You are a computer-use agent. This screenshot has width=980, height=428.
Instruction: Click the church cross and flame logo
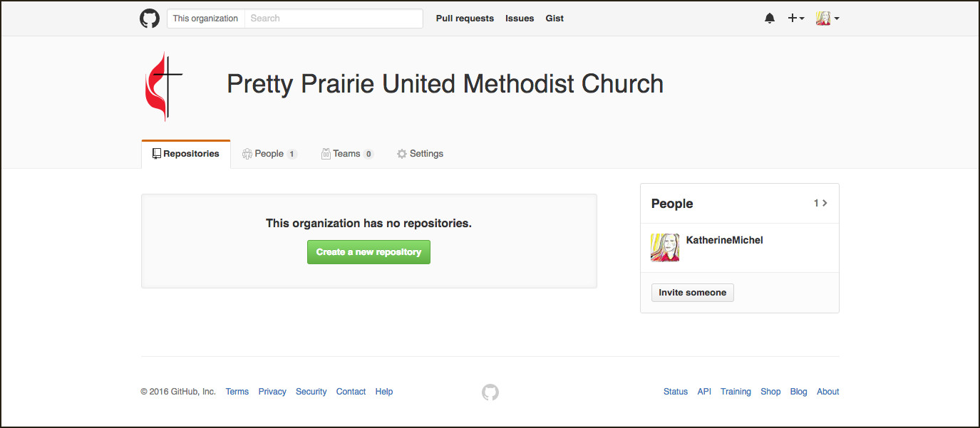click(163, 85)
